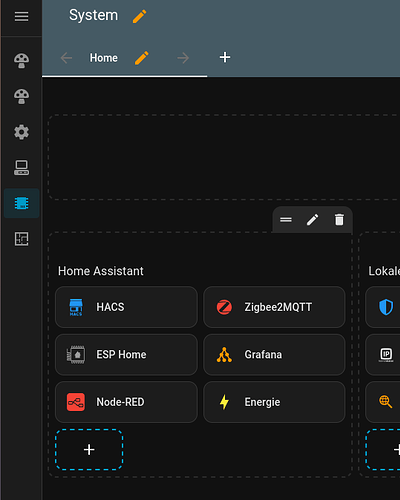Image resolution: width=400 pixels, height=500 pixels.
Task: Edit the System dashboard title
Action: tap(139, 16)
